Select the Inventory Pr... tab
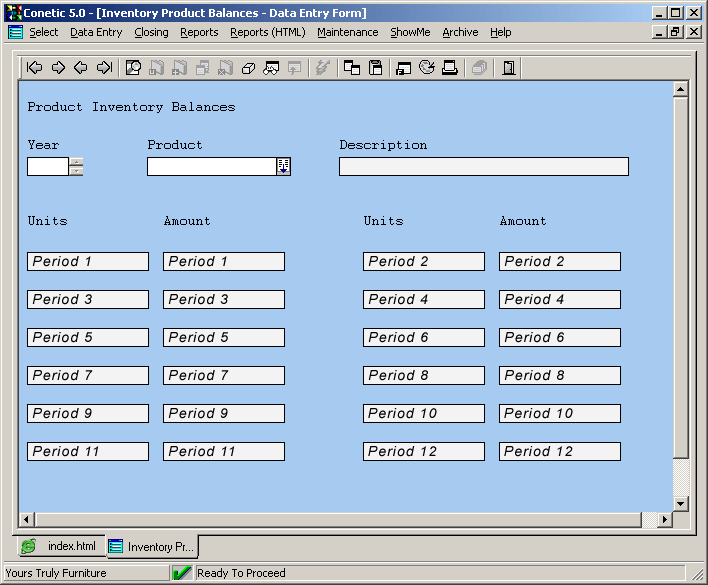The height and width of the screenshot is (585, 708). (152, 547)
